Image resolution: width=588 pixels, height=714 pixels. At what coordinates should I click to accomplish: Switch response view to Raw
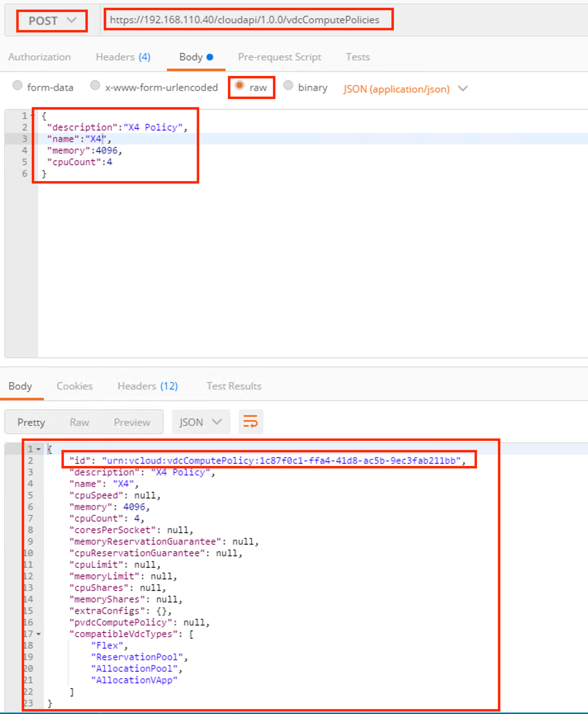point(79,422)
